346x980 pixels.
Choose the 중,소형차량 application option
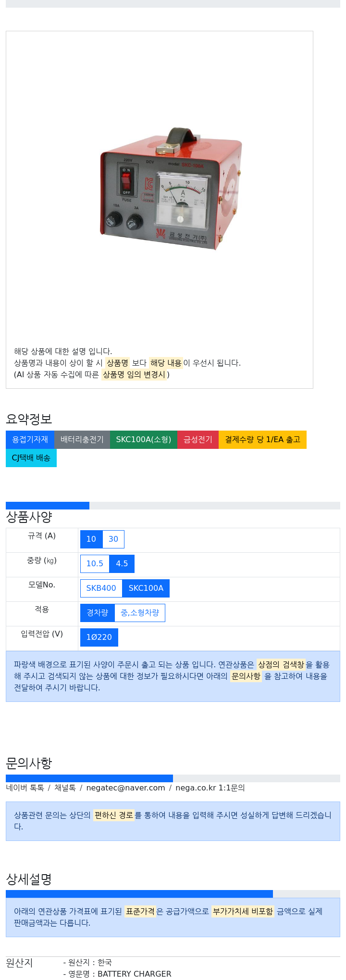coord(140,613)
